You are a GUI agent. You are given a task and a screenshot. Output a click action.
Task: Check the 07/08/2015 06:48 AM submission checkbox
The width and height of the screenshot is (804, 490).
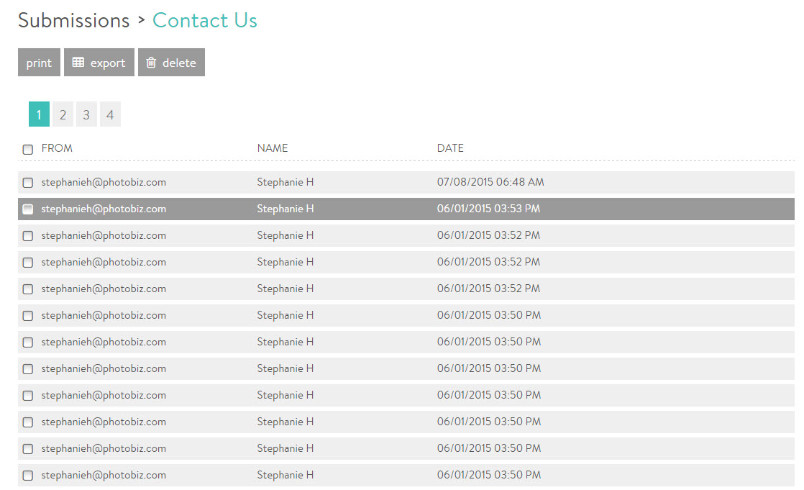coord(28,182)
